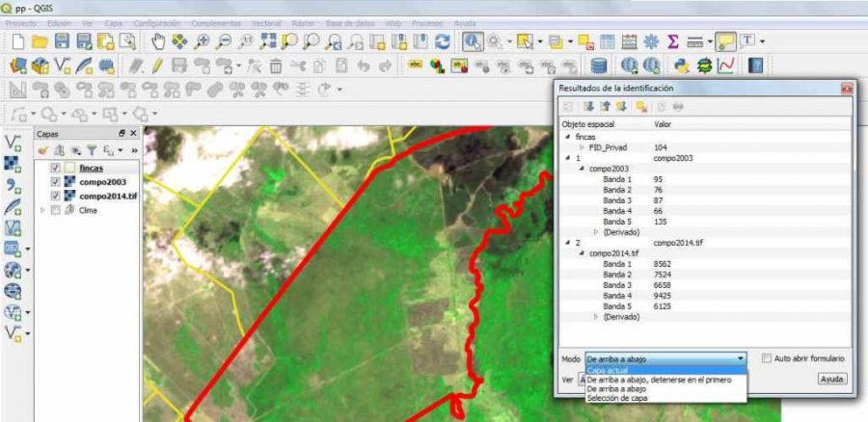This screenshot has width=868, height=422.
Task: Click the Open Project folder icon
Action: click(x=40, y=41)
